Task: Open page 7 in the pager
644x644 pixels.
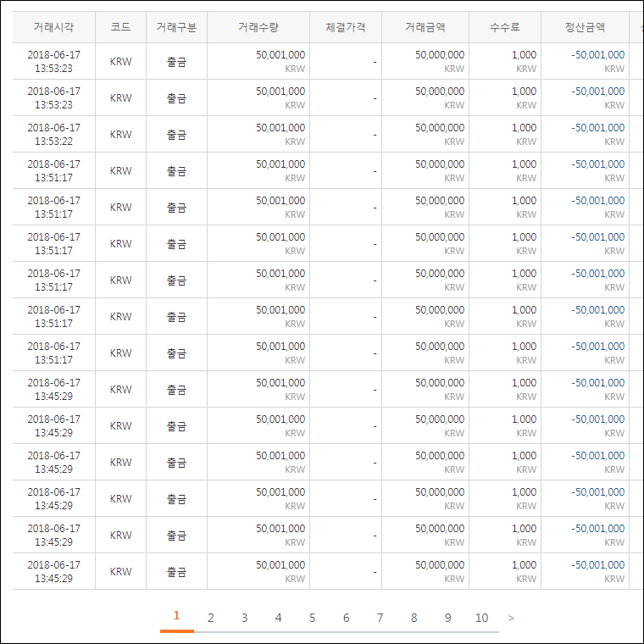Action: (380, 618)
